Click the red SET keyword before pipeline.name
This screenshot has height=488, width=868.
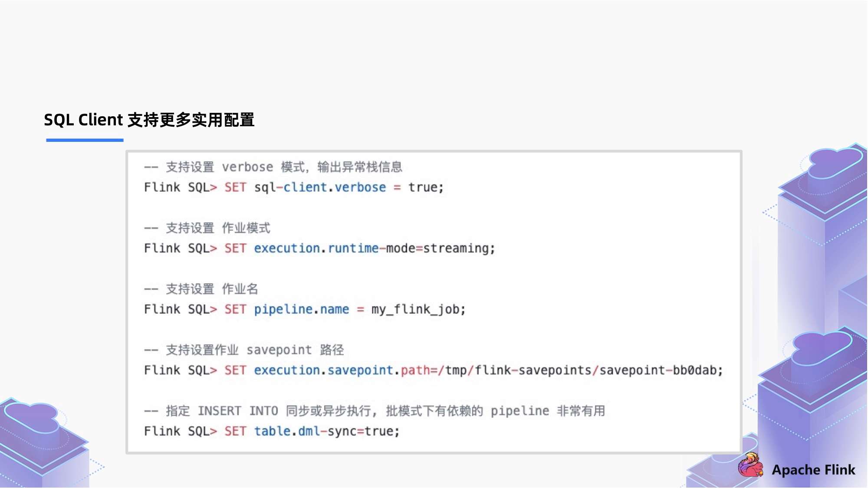point(235,309)
